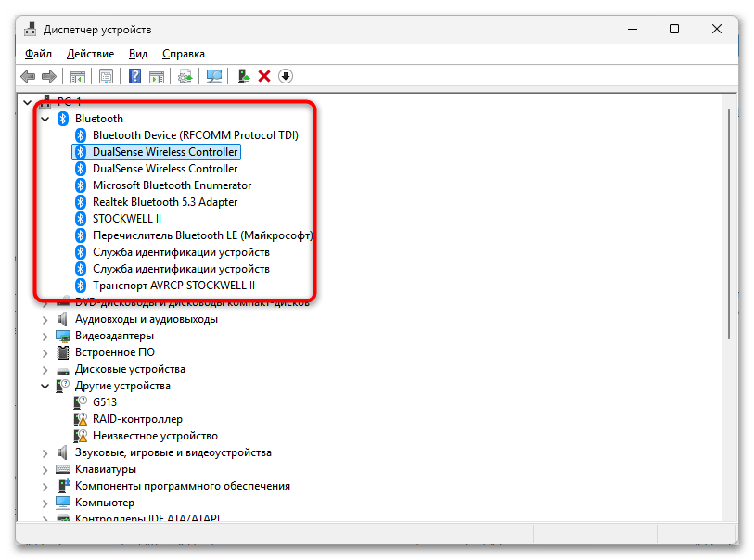The width and height of the screenshot is (754, 560).
Task: Select Транспорт AVRCP STOCKWELL II
Action: [174, 286]
